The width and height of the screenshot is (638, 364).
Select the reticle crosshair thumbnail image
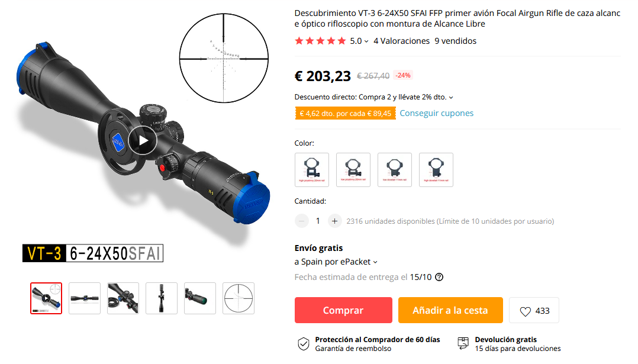tap(239, 298)
